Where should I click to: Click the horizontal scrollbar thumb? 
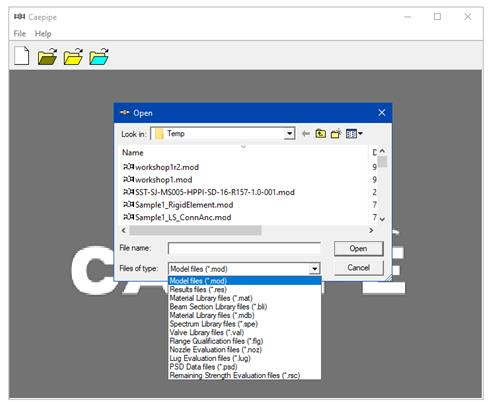tap(195, 230)
